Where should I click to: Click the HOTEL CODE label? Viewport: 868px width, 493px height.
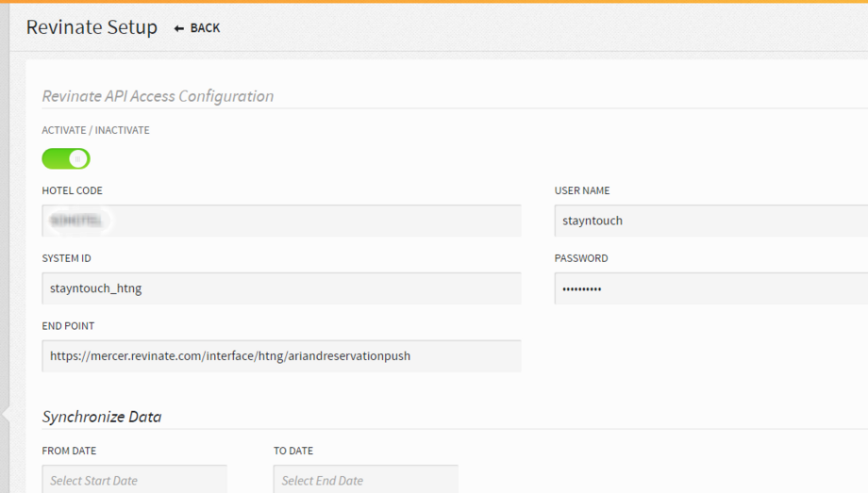tap(72, 190)
